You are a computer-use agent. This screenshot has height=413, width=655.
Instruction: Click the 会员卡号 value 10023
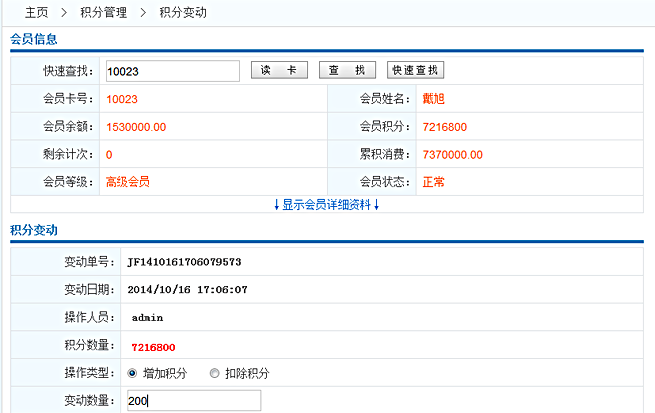pos(122,99)
